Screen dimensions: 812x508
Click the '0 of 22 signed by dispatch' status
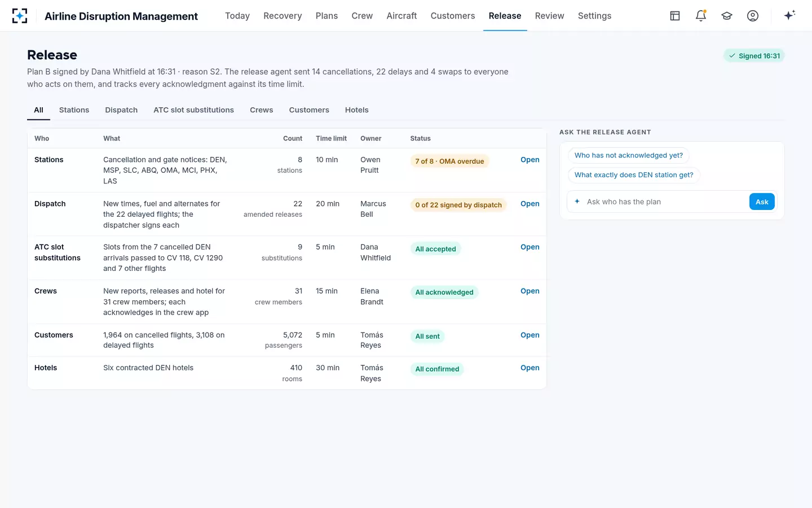click(x=458, y=205)
